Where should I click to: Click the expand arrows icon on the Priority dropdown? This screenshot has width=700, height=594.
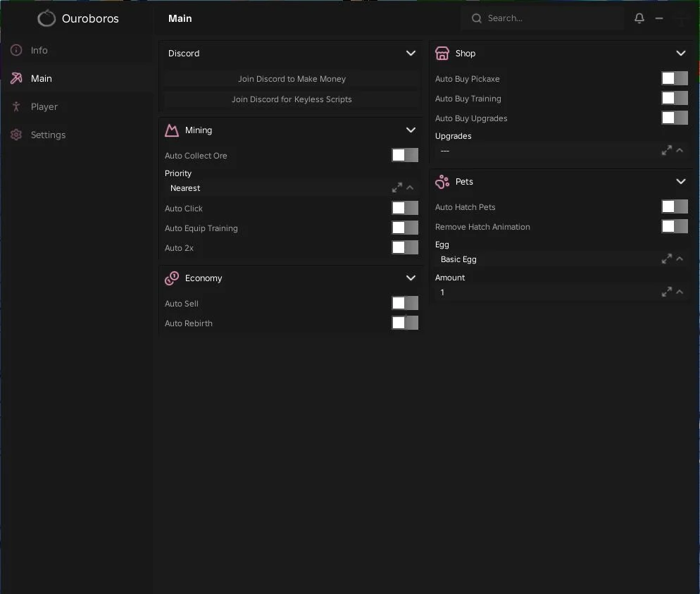pyautogui.click(x=397, y=188)
